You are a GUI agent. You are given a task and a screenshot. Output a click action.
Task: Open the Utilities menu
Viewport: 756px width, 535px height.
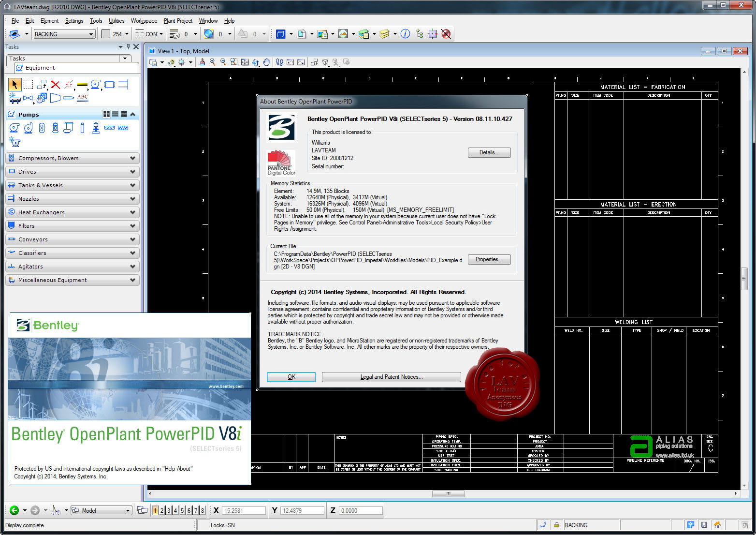click(116, 21)
